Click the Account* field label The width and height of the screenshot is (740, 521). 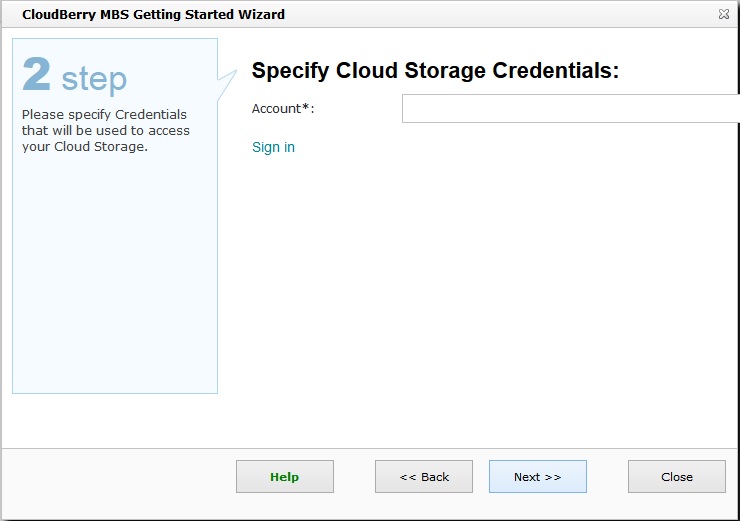283,108
